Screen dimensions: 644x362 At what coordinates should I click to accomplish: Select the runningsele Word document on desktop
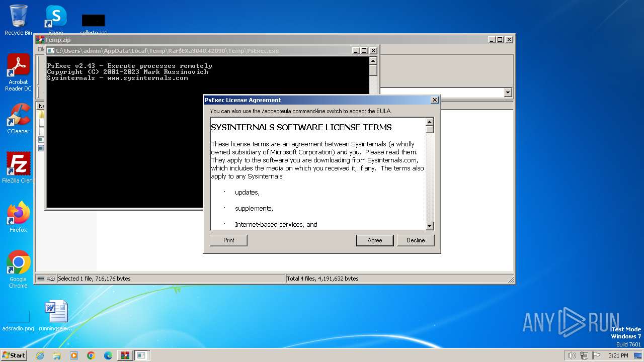(x=55, y=315)
